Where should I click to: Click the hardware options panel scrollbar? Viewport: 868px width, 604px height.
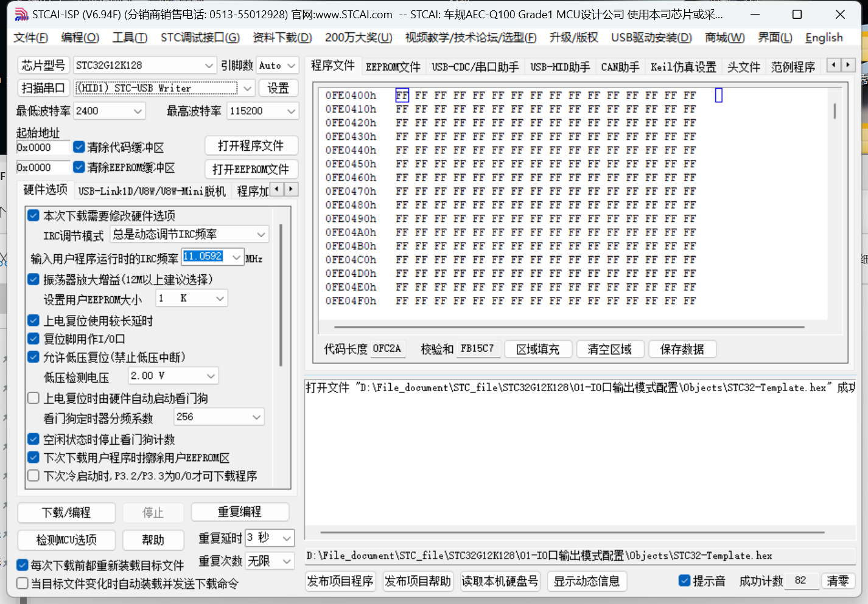click(x=281, y=295)
